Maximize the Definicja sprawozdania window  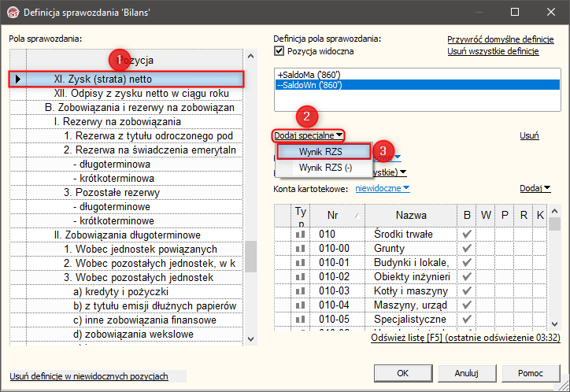point(515,12)
